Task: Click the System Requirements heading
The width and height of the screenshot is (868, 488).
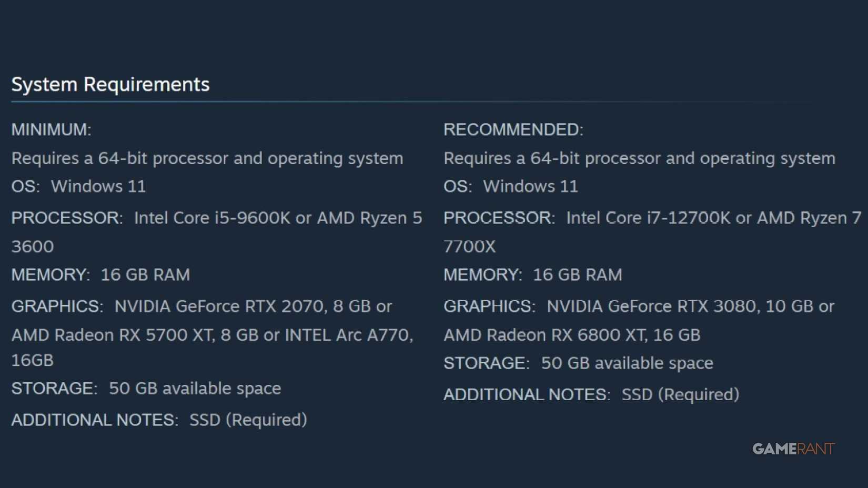Action: 110,84
